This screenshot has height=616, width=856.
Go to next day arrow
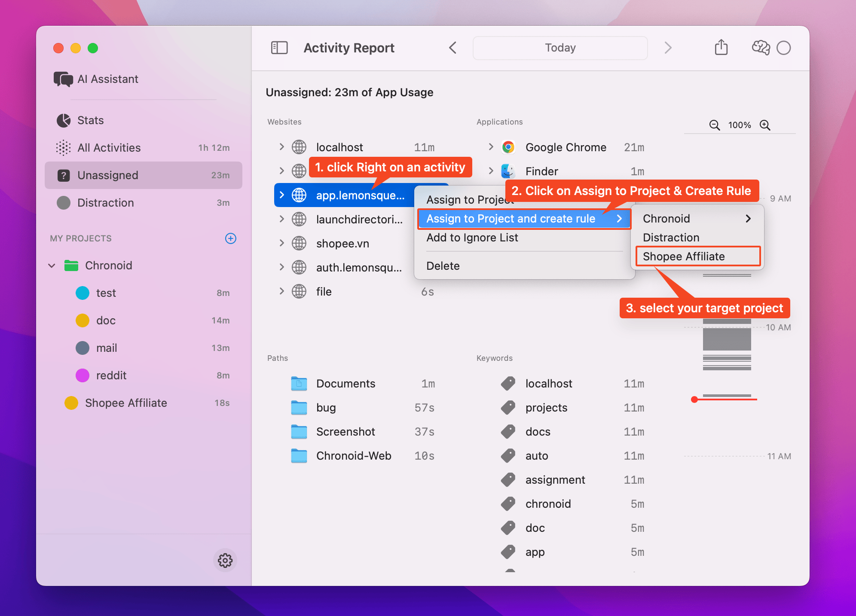coord(667,48)
